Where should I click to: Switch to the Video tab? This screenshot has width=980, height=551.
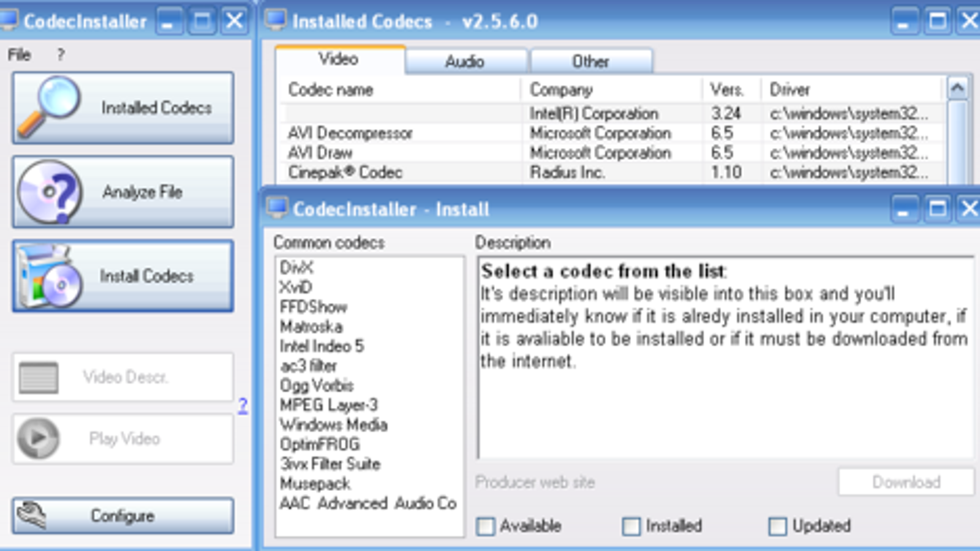tap(339, 59)
